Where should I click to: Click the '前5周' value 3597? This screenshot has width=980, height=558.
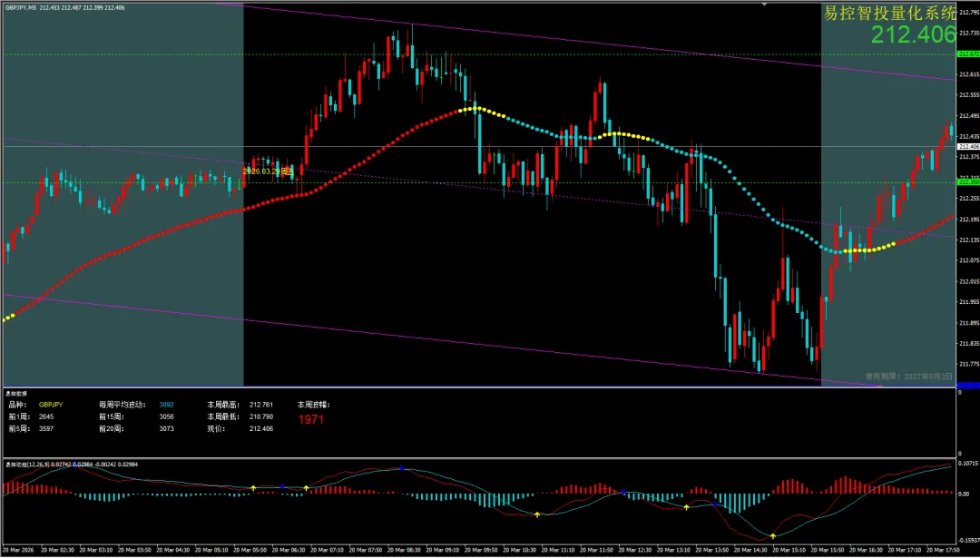point(46,428)
